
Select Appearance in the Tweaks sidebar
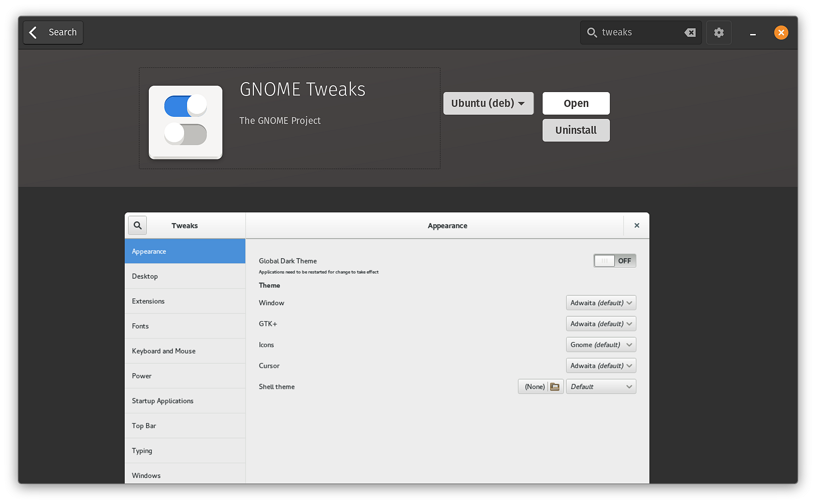click(185, 251)
